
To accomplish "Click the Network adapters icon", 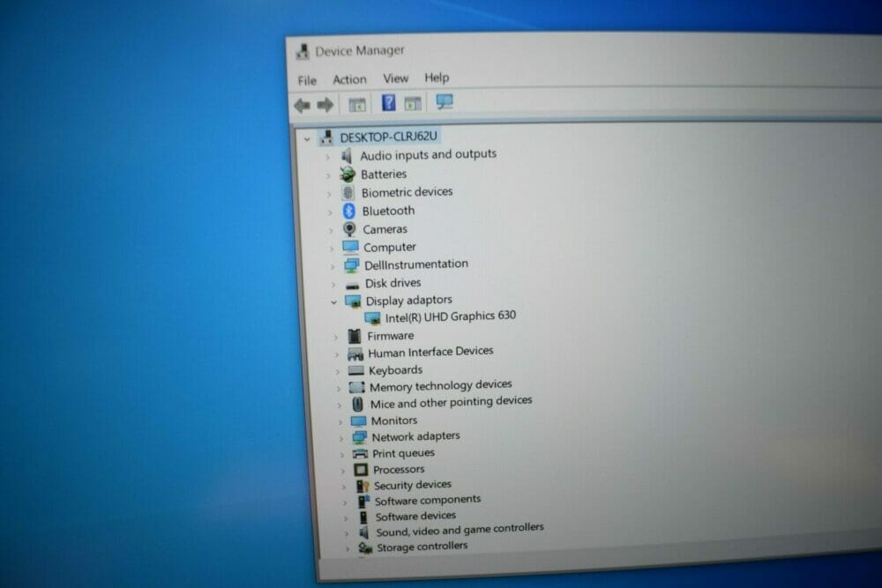I will pos(359,437).
